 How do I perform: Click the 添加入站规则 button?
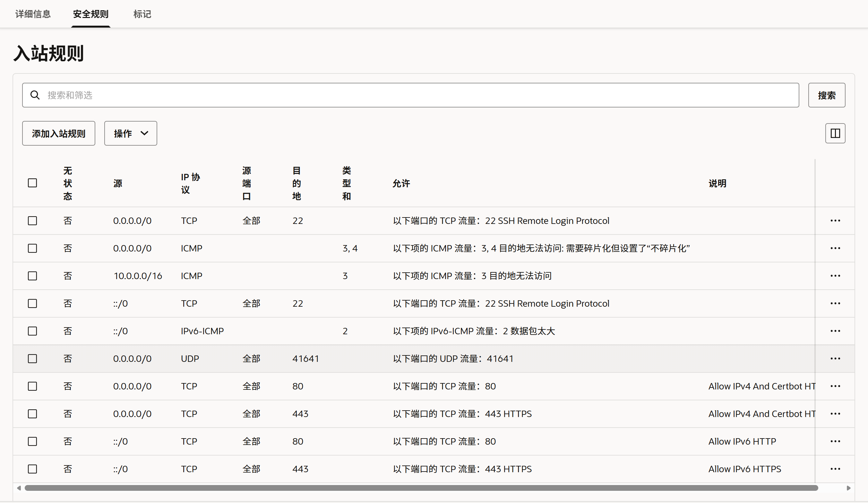[x=58, y=133]
